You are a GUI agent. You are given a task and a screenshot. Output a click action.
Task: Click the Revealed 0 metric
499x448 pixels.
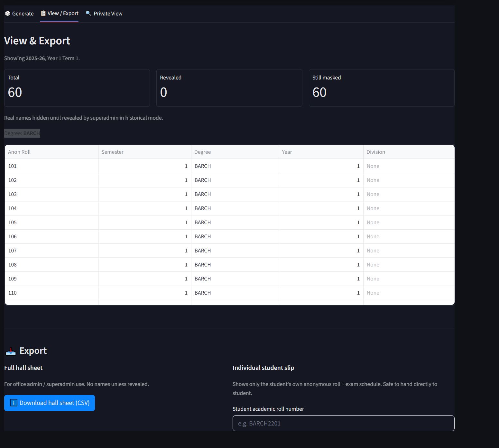click(229, 88)
